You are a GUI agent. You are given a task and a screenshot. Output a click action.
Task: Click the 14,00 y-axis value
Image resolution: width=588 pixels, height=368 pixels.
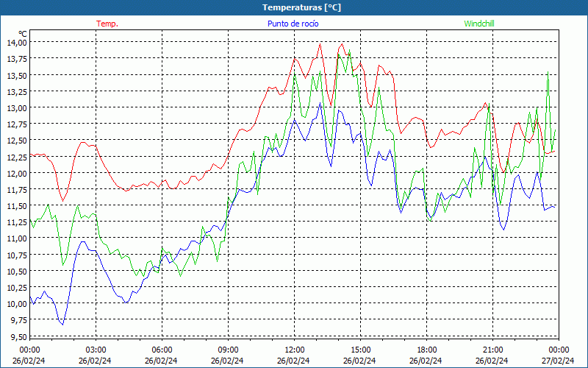pyautogui.click(x=17, y=43)
